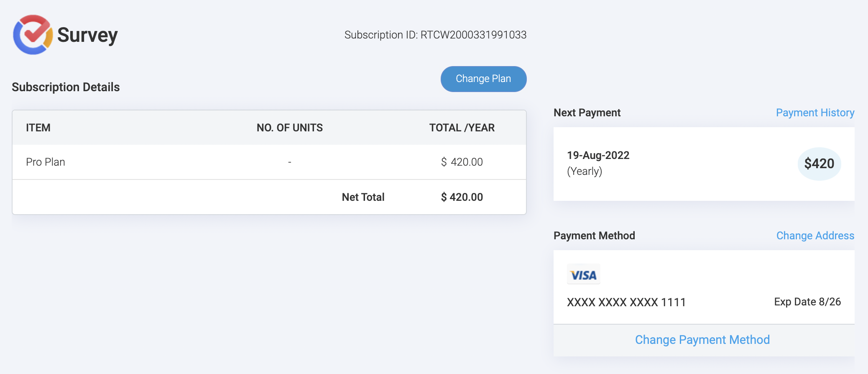Screen dimensions: 868x374
Task: Click the TOTAL /YEAR column header
Action: click(462, 128)
